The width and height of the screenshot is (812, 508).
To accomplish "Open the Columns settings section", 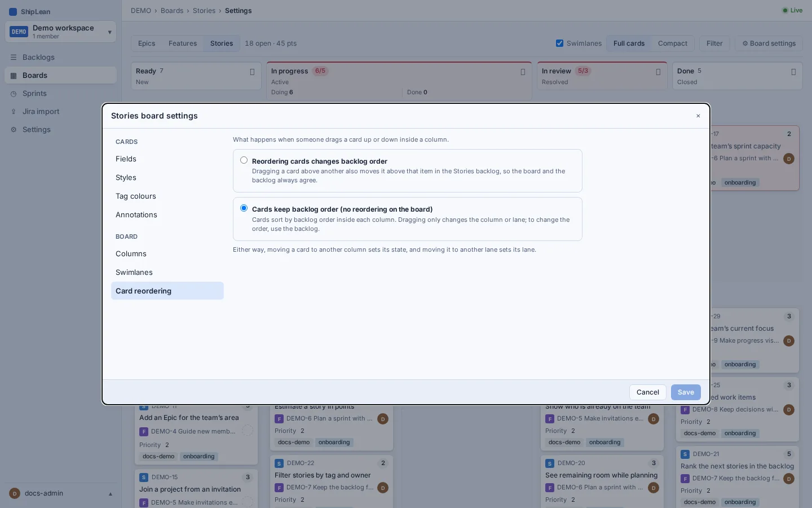I will tap(167, 254).
